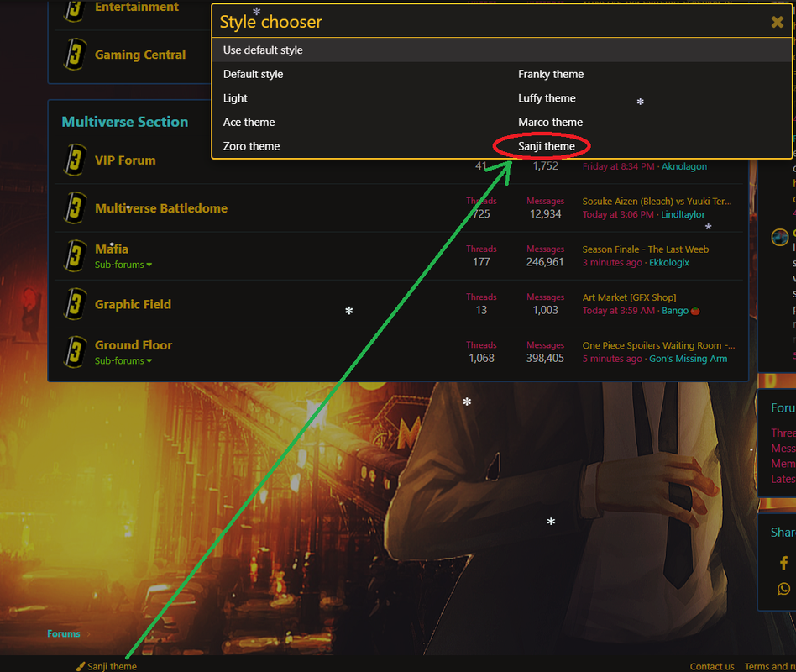View Gon's Missing Arm profile

(x=688, y=359)
